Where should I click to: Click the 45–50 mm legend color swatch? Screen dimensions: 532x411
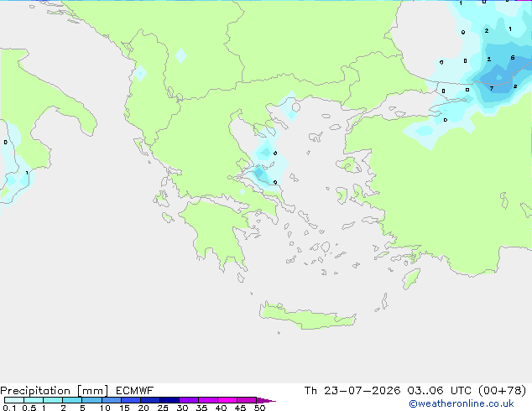point(247,400)
